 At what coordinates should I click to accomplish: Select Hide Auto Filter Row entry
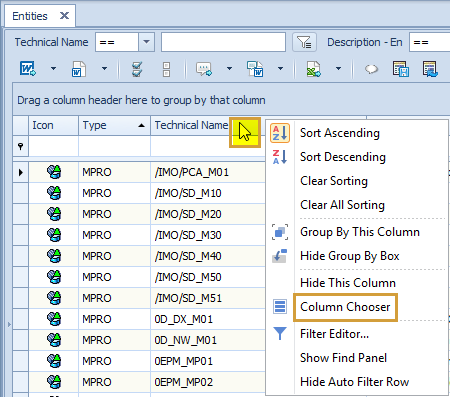point(354,382)
